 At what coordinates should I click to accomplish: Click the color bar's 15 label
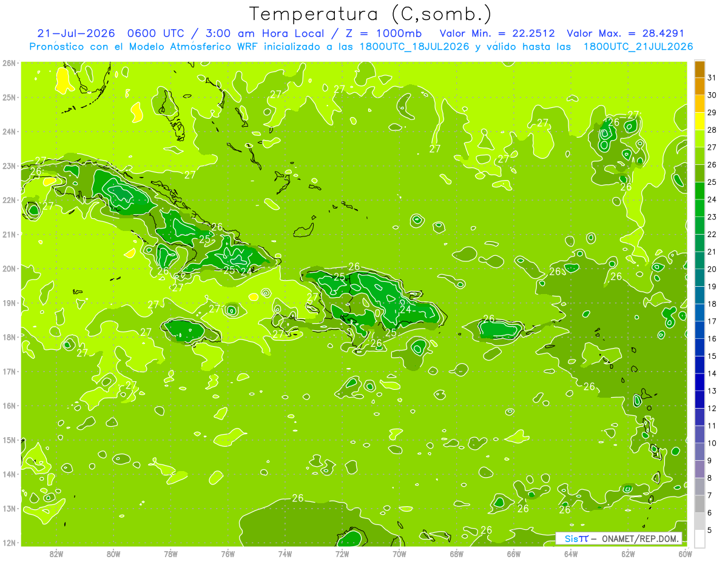[x=712, y=356]
